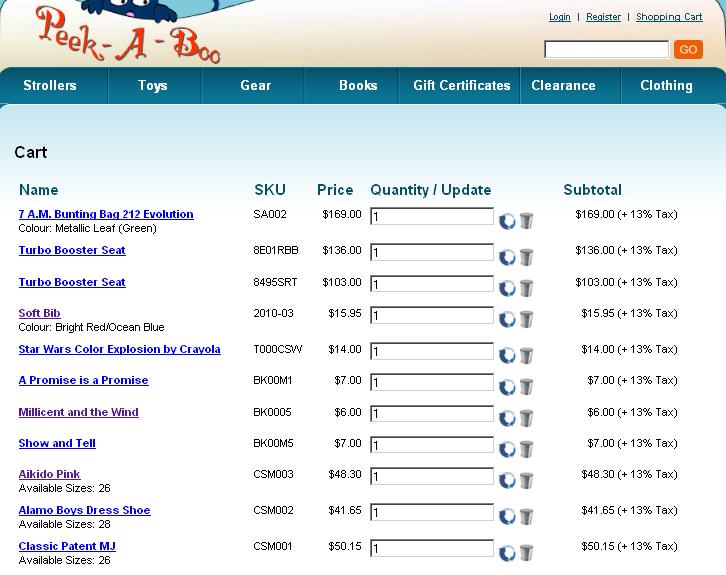Open Alamo Boys Dress Shoe link
The width and height of the screenshot is (726, 576).
tap(84, 510)
